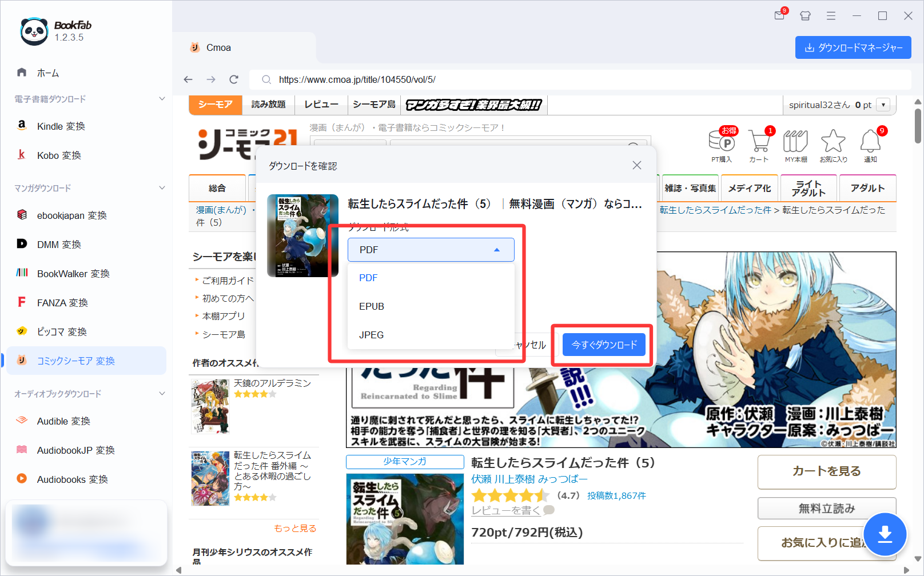924x576 pixels.
Task: Click the 無料立読み button
Action: tap(827, 508)
